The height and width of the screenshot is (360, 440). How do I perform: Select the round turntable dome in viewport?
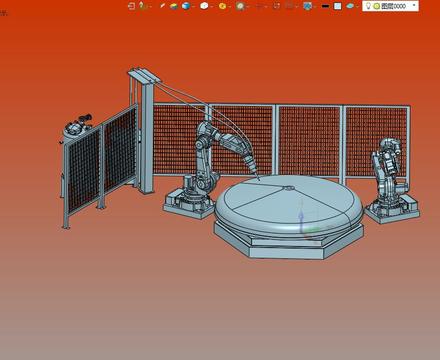point(289,205)
